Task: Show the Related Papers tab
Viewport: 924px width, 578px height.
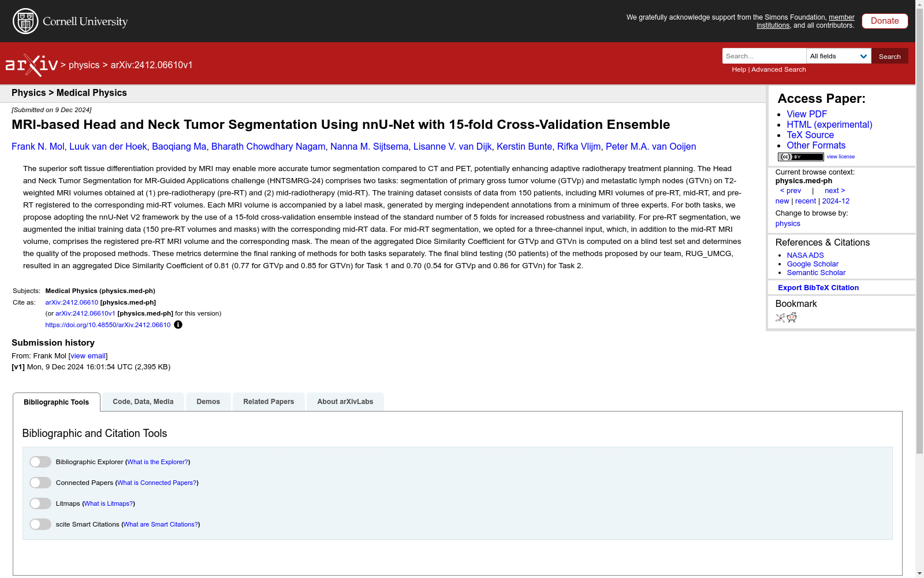Action: tap(269, 402)
